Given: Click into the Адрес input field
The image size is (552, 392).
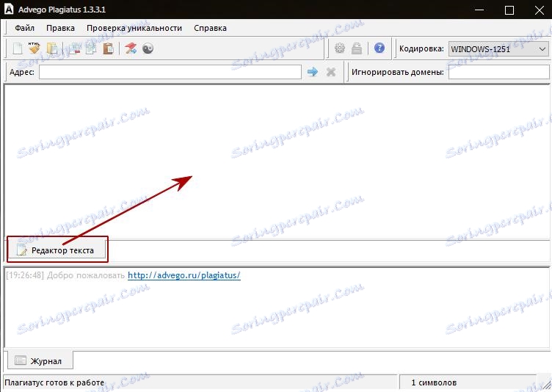Looking at the screenshot, I should coord(170,72).
